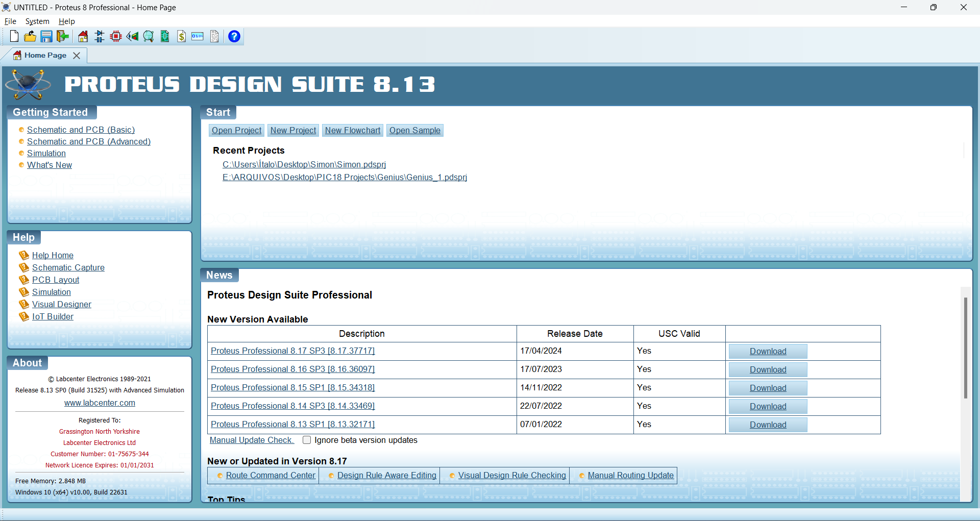Open Proteus Professional 8.13 SP1 link
The height and width of the screenshot is (521, 980).
293,424
